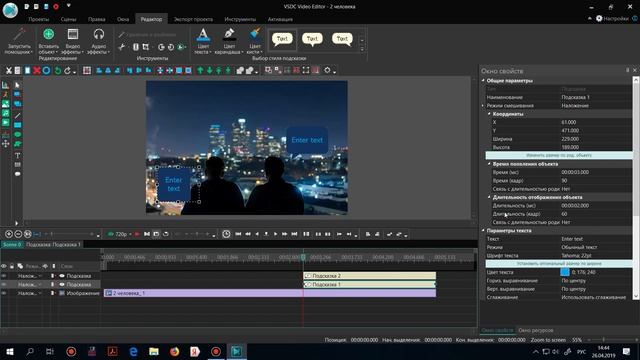Click the wrench tool in Instruments group
This screenshot has width=640, height=360.
[121, 47]
